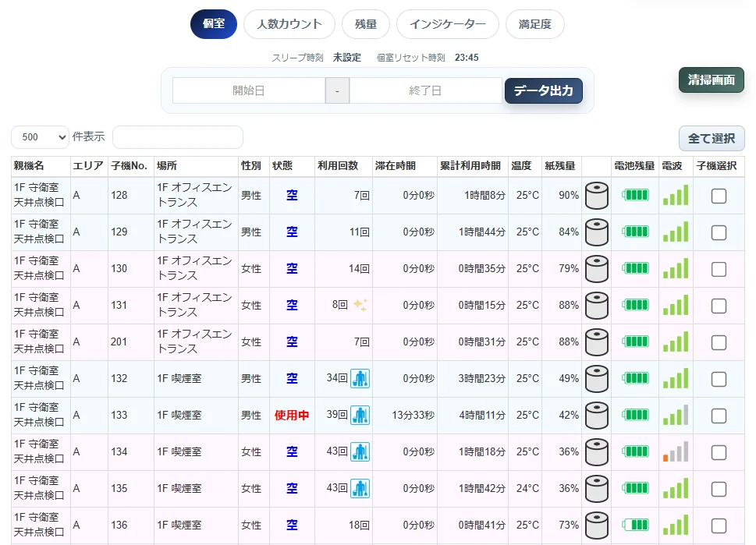Screen dimensions: 756x545
Task: Click the 未設定 sleep time value
Action: tap(346, 58)
